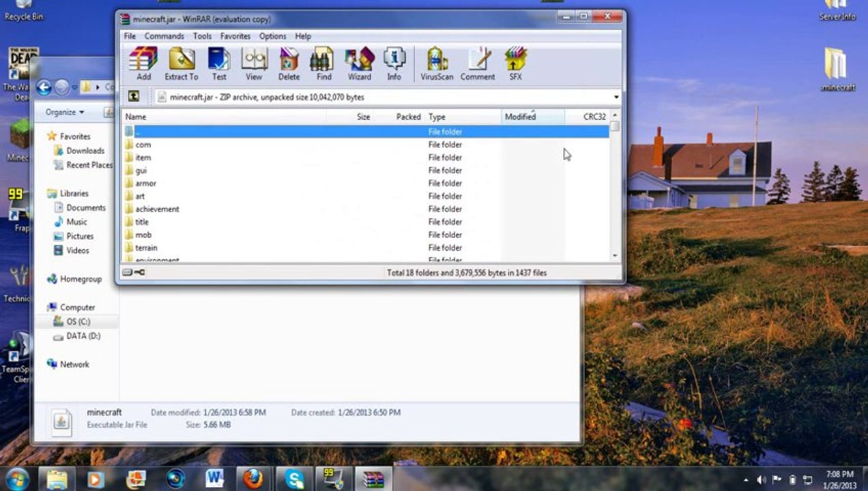Click the Find binoculars icon

pyautogui.click(x=323, y=64)
